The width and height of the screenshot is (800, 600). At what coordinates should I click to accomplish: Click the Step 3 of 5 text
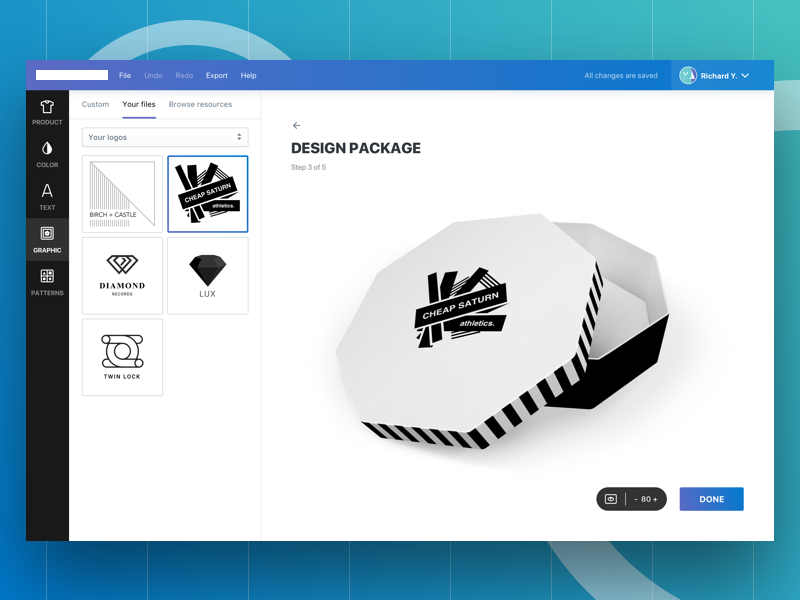(x=308, y=167)
